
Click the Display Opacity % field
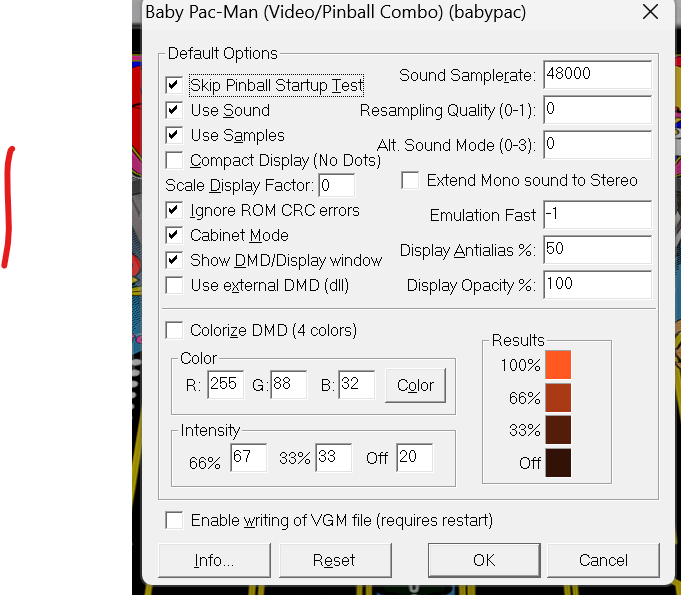597,285
